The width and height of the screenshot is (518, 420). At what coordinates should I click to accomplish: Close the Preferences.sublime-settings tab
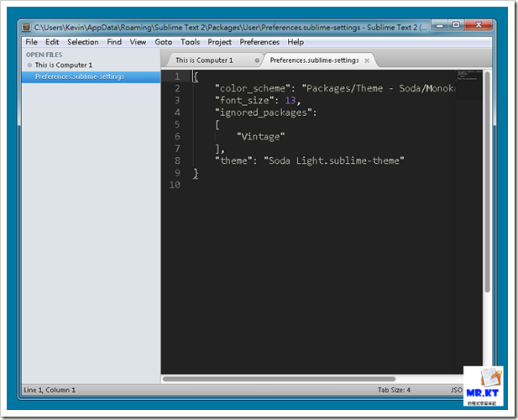click(x=367, y=60)
